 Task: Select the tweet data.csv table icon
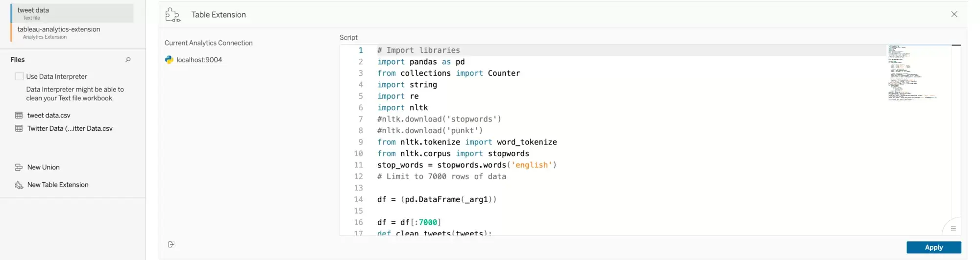point(19,116)
